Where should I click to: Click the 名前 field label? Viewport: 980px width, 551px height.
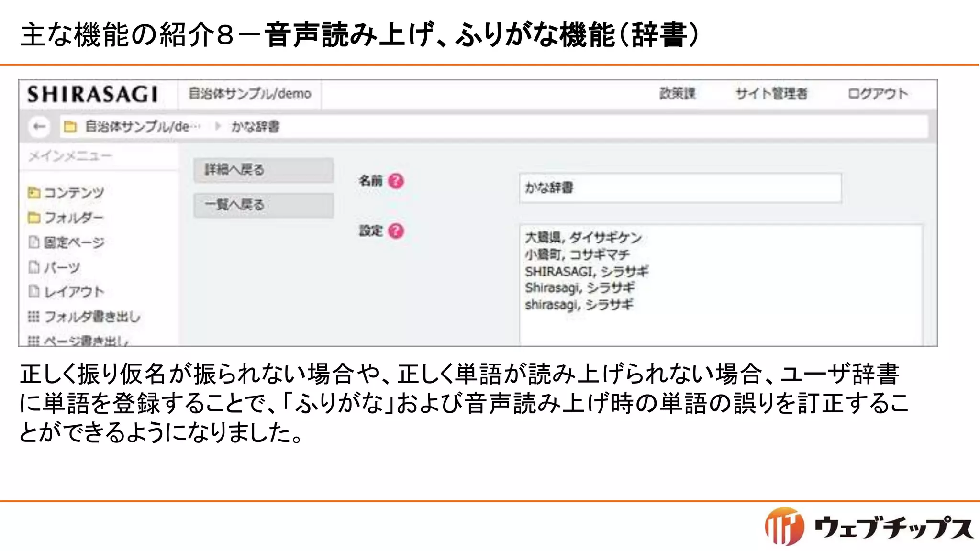(x=371, y=181)
